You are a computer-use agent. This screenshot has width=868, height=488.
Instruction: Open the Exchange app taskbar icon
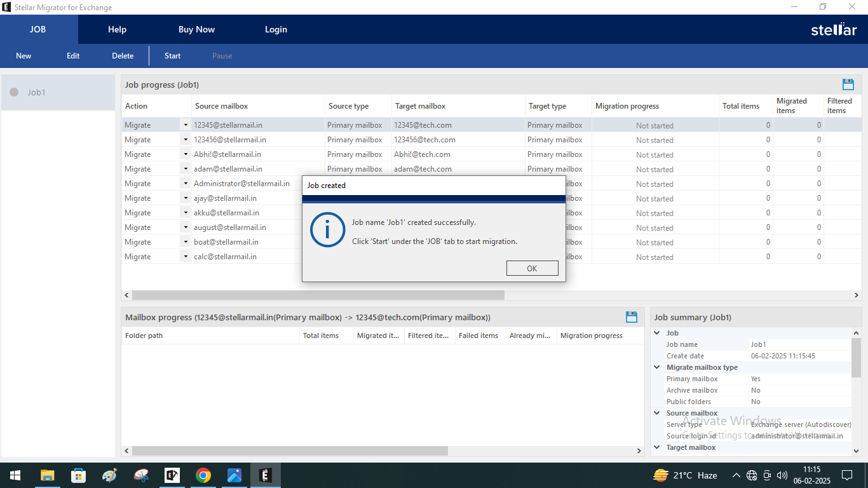pyautogui.click(x=172, y=475)
